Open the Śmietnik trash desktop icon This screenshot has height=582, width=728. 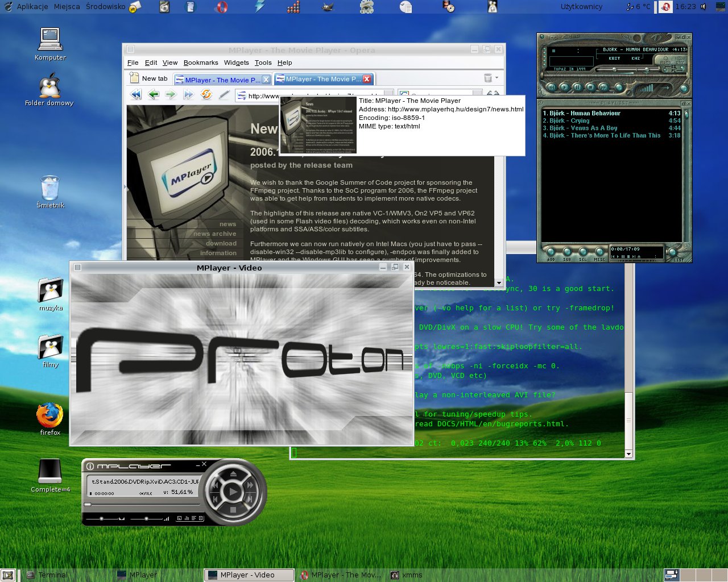[x=50, y=192]
